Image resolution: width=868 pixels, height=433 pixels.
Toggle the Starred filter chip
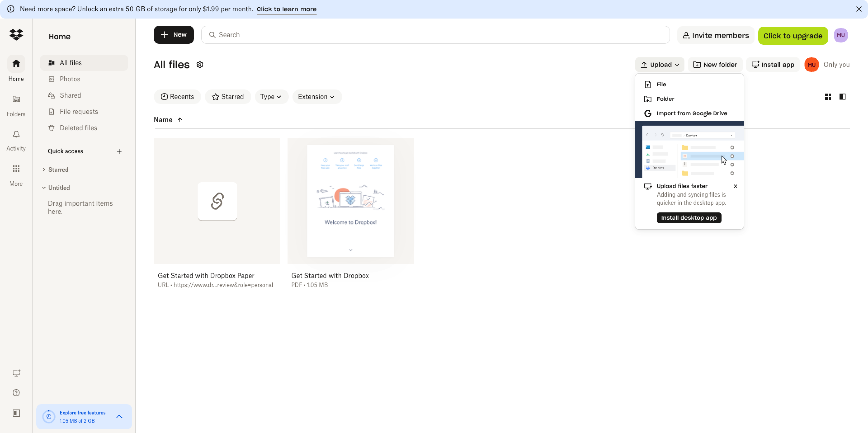[228, 97]
